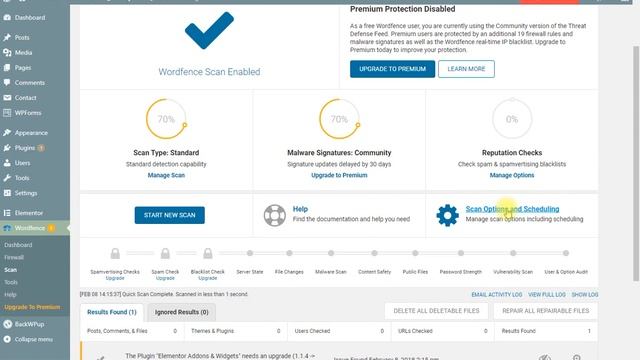Open the Elementor icon in sidebar

(7, 213)
